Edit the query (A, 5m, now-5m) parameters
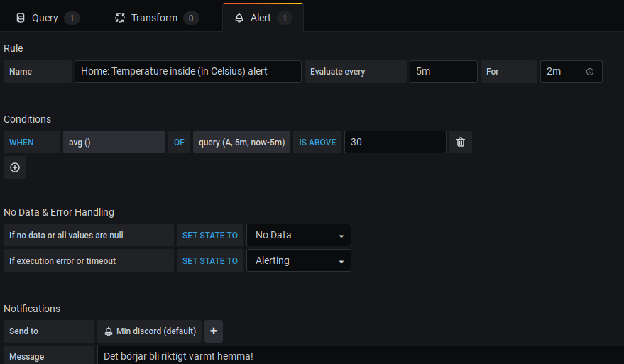 241,142
